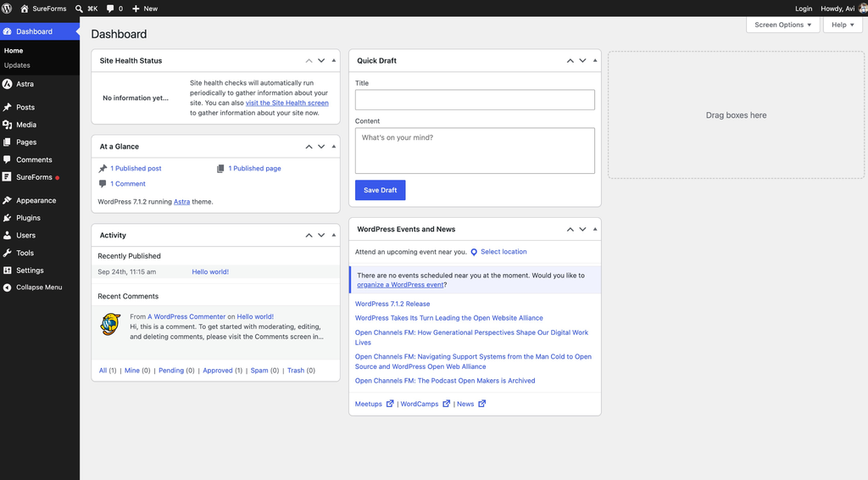
Task: Click the Posts pushpin icon
Action: coord(7,108)
